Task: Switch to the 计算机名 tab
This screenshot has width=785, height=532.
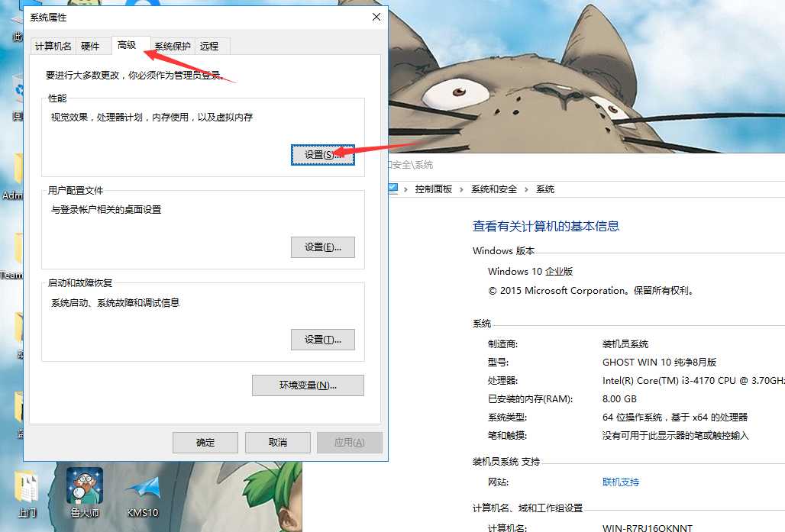Action: coord(53,46)
